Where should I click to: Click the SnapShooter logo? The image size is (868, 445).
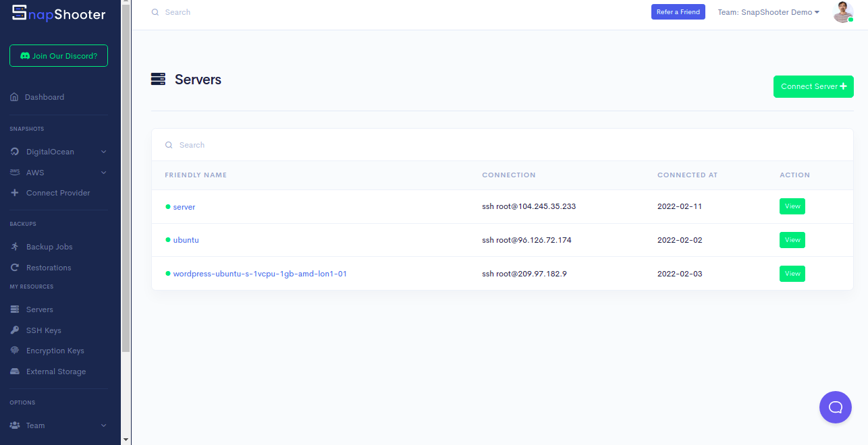[59, 13]
